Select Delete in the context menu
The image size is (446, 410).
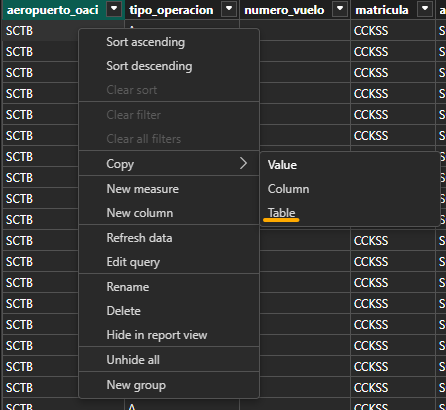[169, 311]
